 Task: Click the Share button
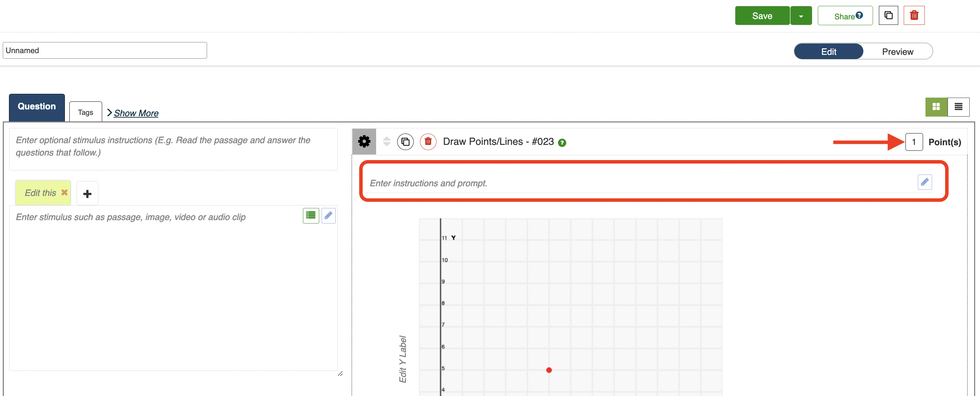845,16
